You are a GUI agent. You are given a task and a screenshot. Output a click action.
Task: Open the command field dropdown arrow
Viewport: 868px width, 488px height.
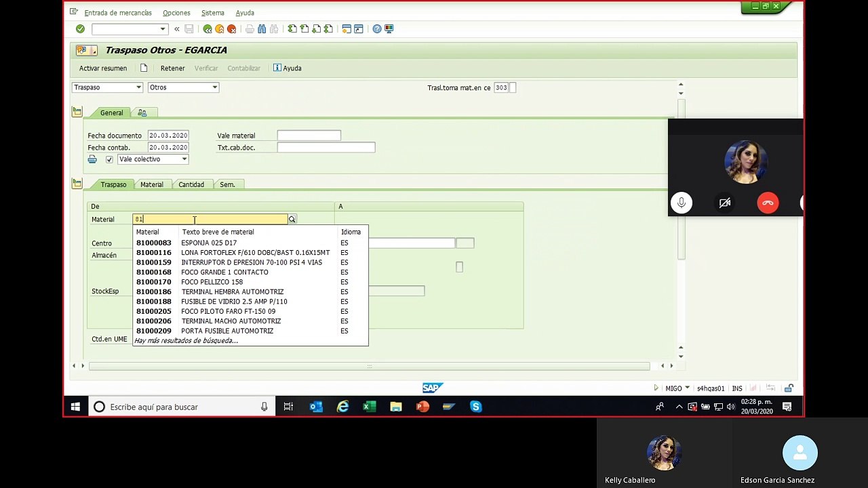(163, 29)
